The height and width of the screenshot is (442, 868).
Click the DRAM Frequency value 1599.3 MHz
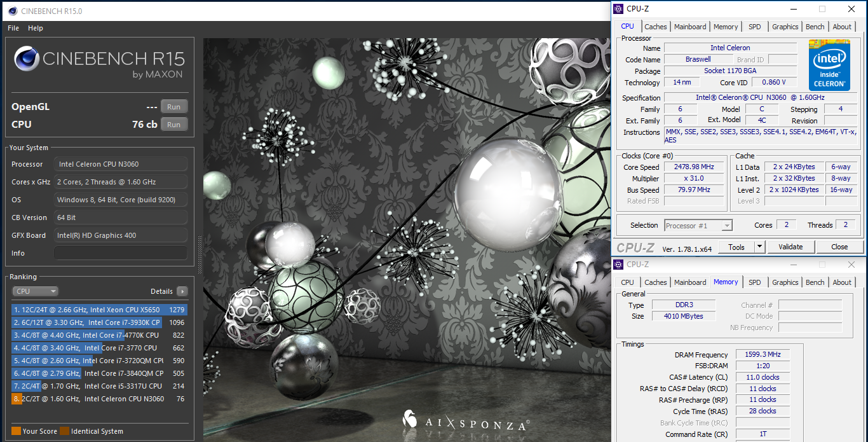764,354
